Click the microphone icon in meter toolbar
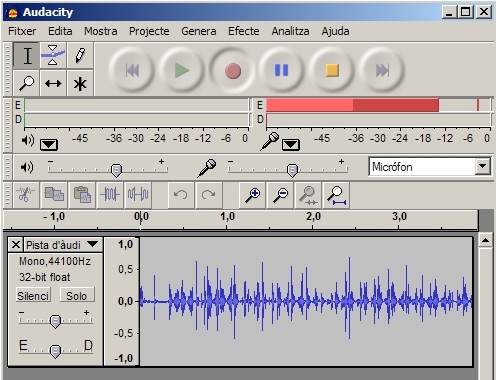This screenshot has width=496, height=380. point(269,141)
